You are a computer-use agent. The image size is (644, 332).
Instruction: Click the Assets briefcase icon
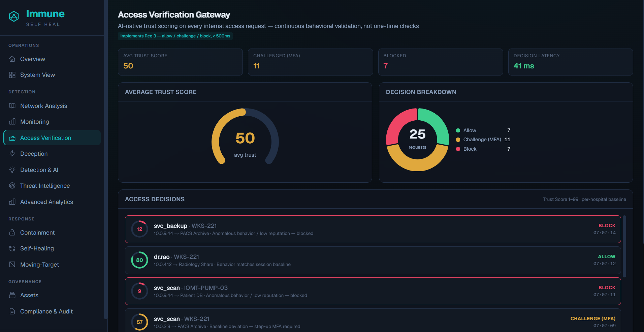(12, 295)
